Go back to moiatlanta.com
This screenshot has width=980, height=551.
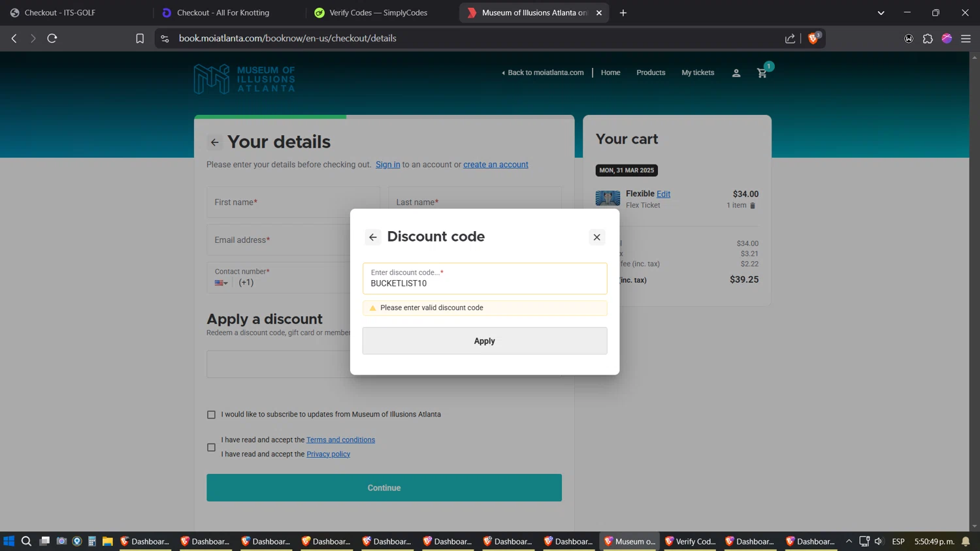tap(542, 72)
